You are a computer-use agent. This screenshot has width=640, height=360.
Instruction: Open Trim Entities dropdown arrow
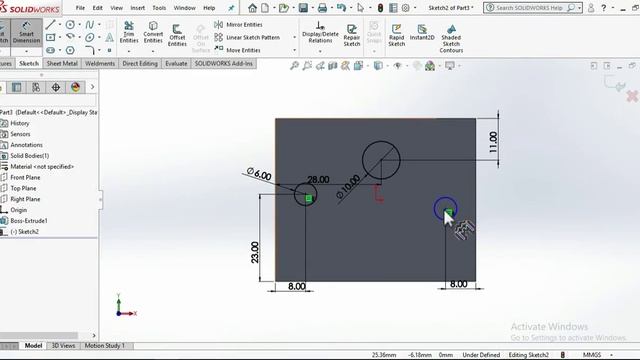pos(129,51)
